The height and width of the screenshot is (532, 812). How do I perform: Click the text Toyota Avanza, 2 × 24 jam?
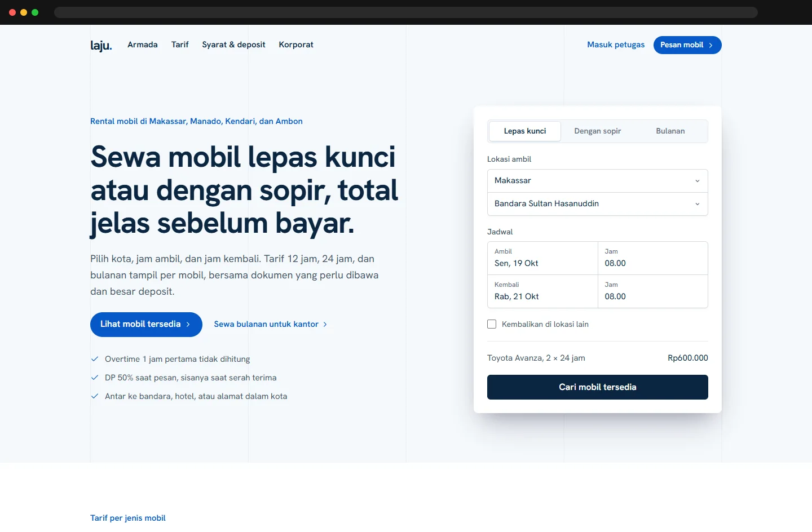pos(536,358)
